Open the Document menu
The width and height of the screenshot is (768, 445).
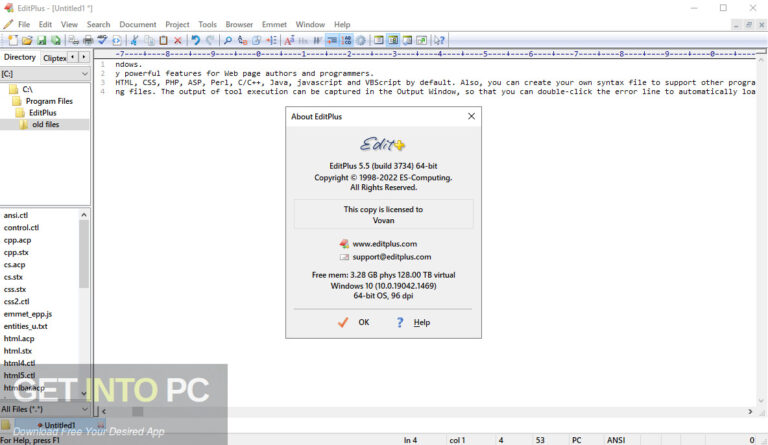pos(138,24)
